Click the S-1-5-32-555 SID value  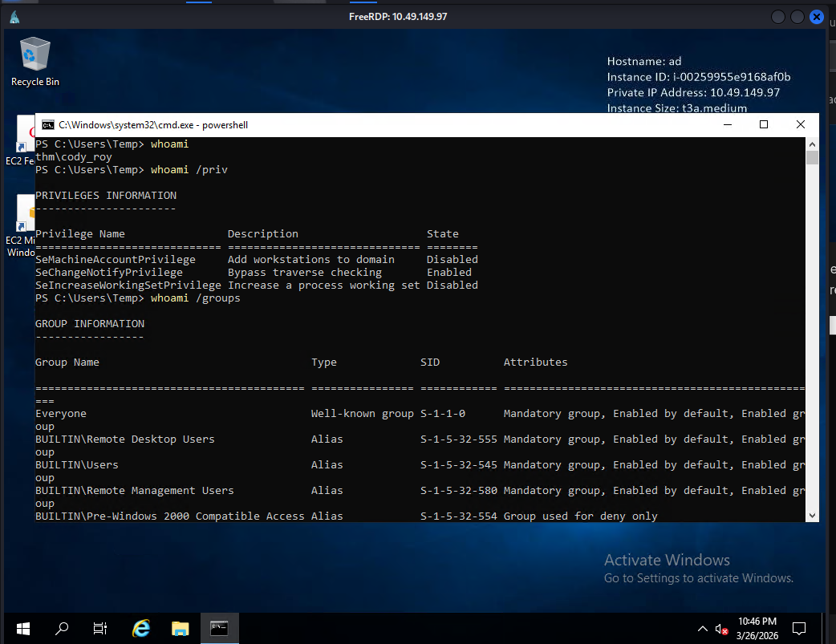coord(459,439)
